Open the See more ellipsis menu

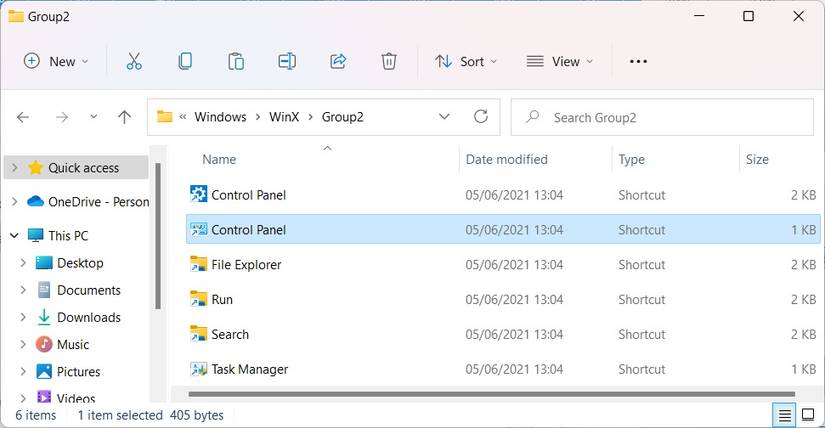638,62
